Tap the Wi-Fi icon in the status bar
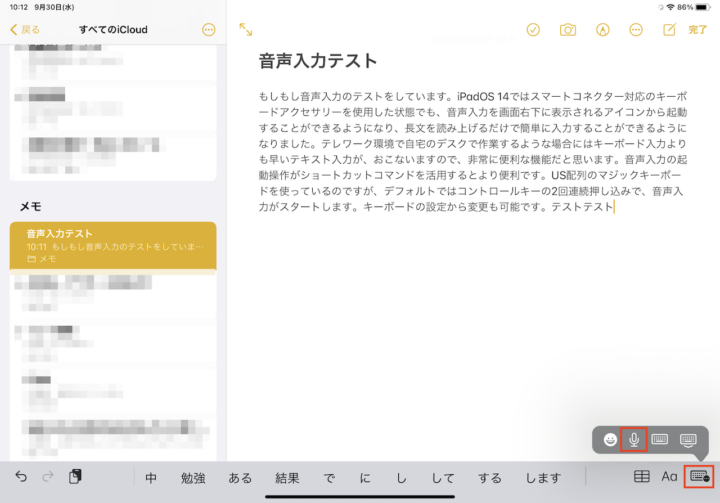This screenshot has height=503, width=720. pyautogui.click(x=670, y=7)
